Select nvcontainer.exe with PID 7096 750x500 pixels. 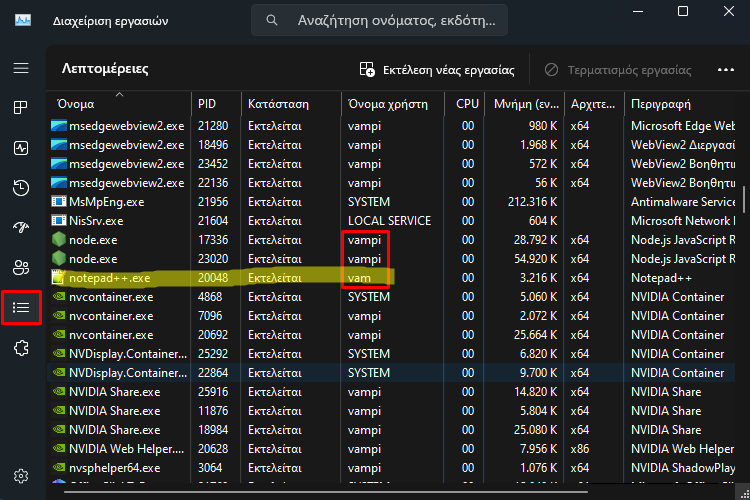pyautogui.click(x=111, y=316)
